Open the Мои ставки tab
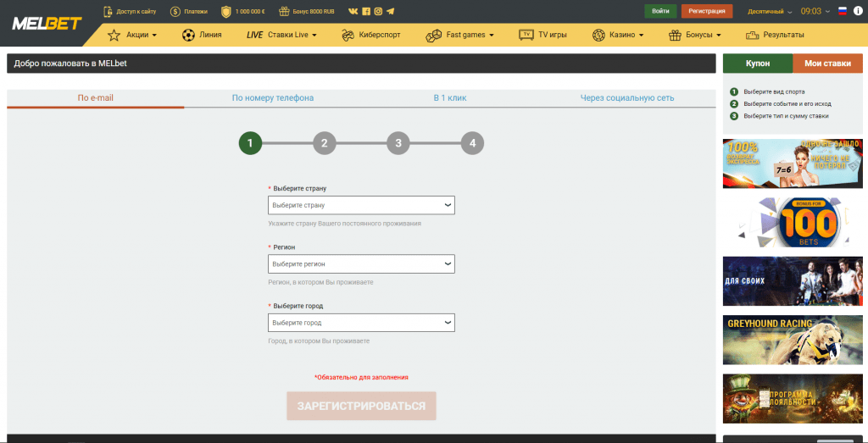Image resolution: width=868 pixels, height=443 pixels. [827, 64]
